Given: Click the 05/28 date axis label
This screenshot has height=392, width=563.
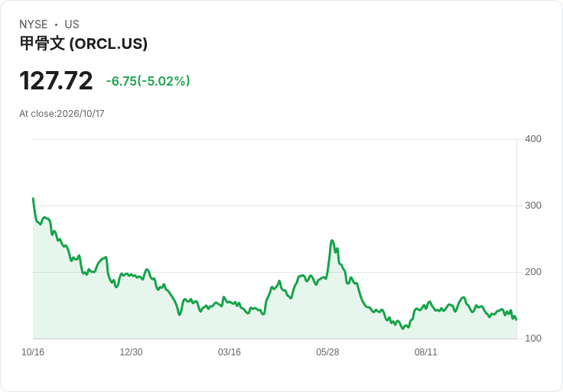Looking at the screenshot, I should click(x=327, y=352).
